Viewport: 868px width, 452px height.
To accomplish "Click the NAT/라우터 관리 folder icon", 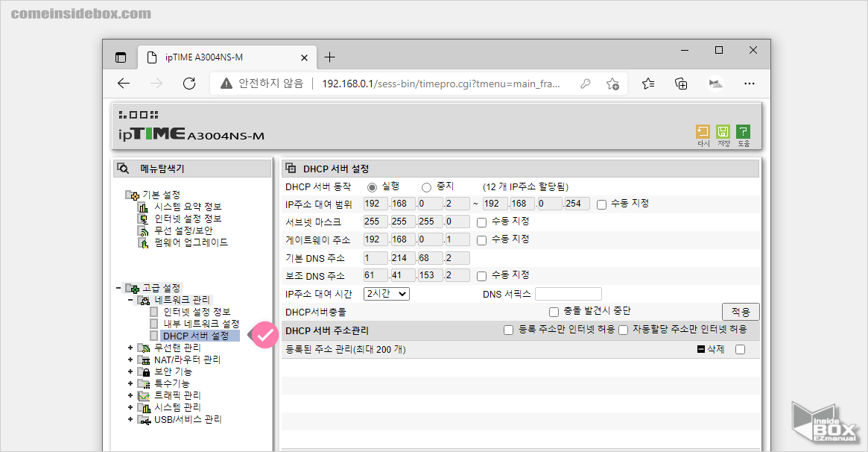I will 144,360.
